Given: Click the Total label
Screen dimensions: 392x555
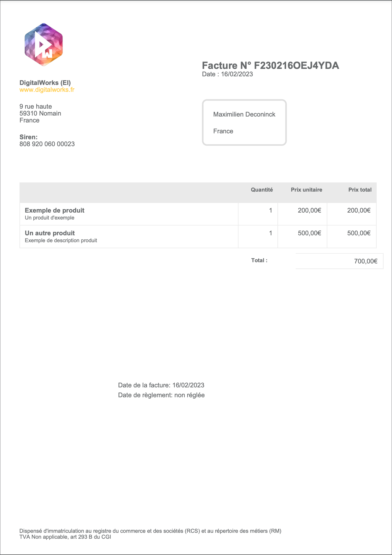Looking at the screenshot, I should tap(259, 260).
